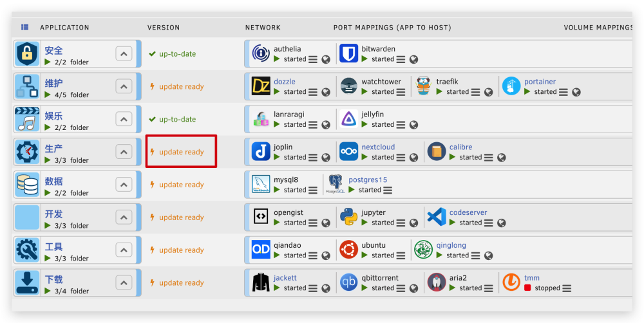Viewport: 644px width, 323px height.
Task: Open the dozzle link
Action: [285, 82]
